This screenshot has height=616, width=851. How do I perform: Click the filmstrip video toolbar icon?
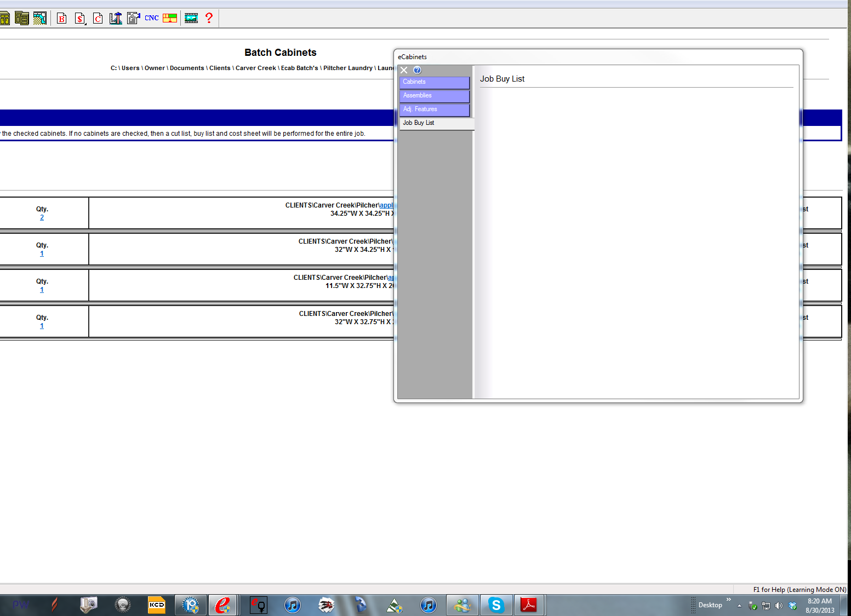pyautogui.click(x=191, y=19)
